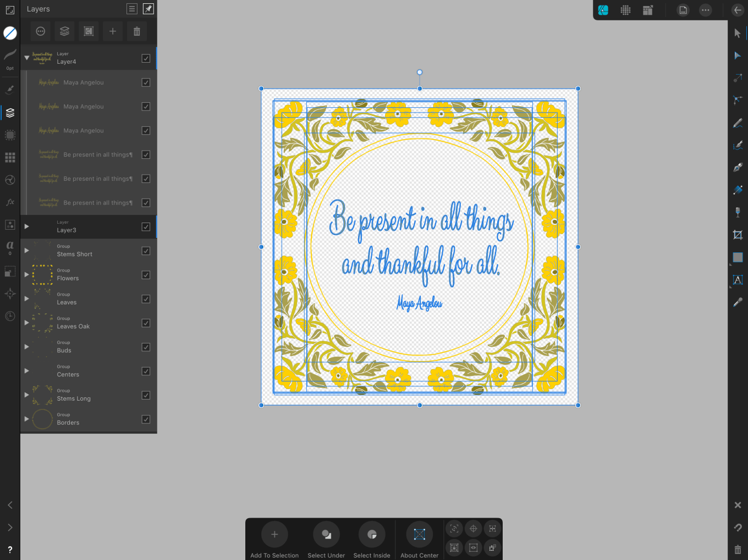Expand the Stems Long group
This screenshot has width=748, height=560.
[26, 395]
